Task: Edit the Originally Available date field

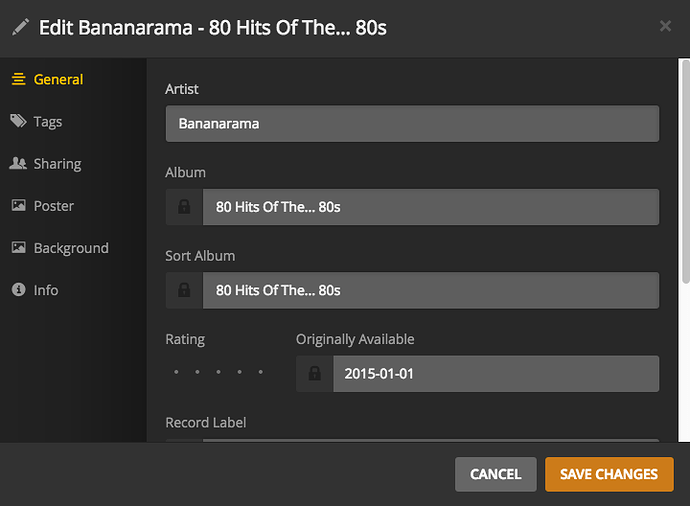Action: 495,374
